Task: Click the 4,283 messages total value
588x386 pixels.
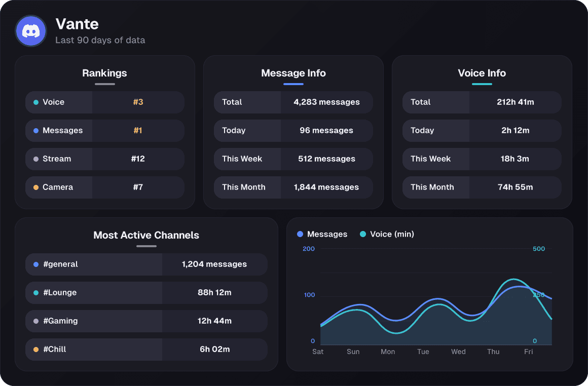Action: pyautogui.click(x=326, y=102)
